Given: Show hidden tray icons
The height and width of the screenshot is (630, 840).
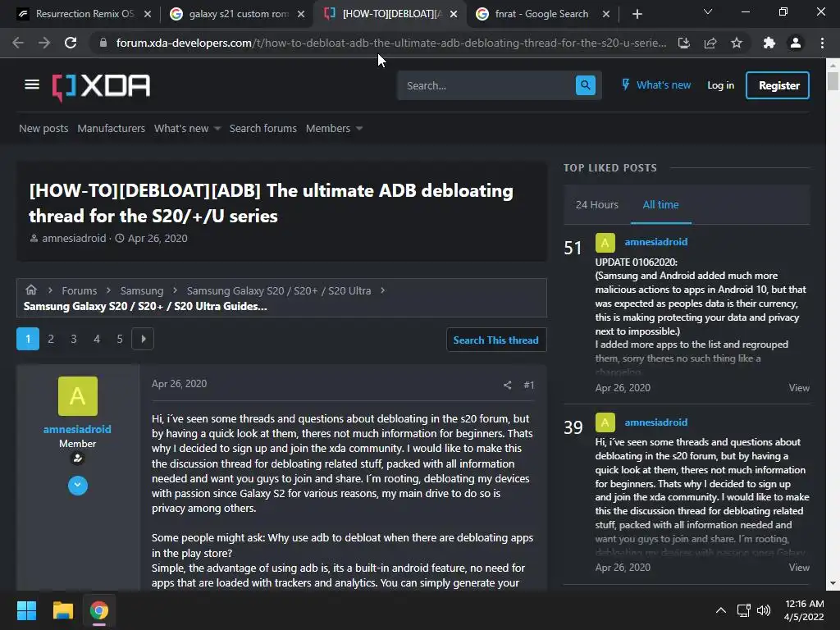Looking at the screenshot, I should [x=721, y=609].
